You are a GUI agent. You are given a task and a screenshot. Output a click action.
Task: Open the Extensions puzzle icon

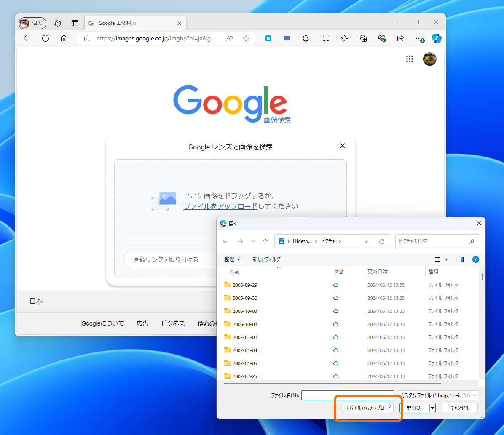[x=306, y=38]
